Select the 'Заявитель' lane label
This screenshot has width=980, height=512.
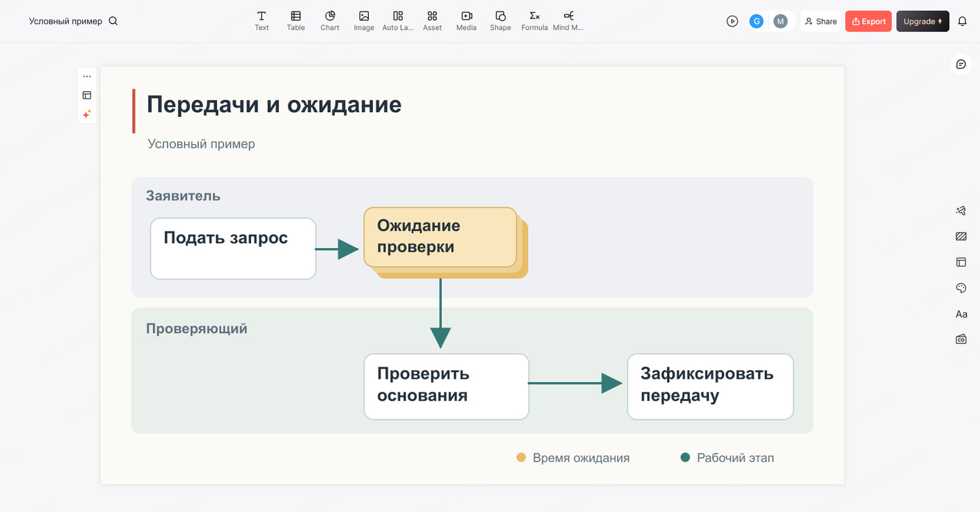pos(183,196)
